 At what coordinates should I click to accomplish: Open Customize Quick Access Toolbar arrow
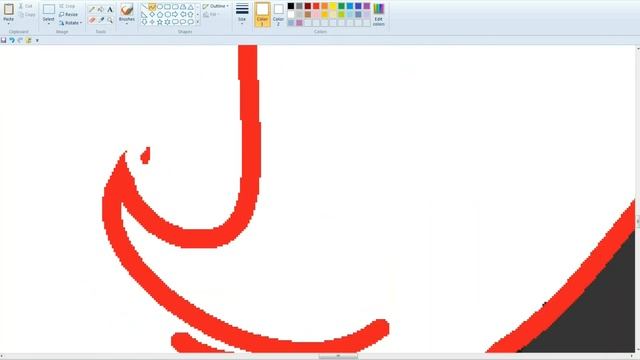pyautogui.click(x=37, y=40)
